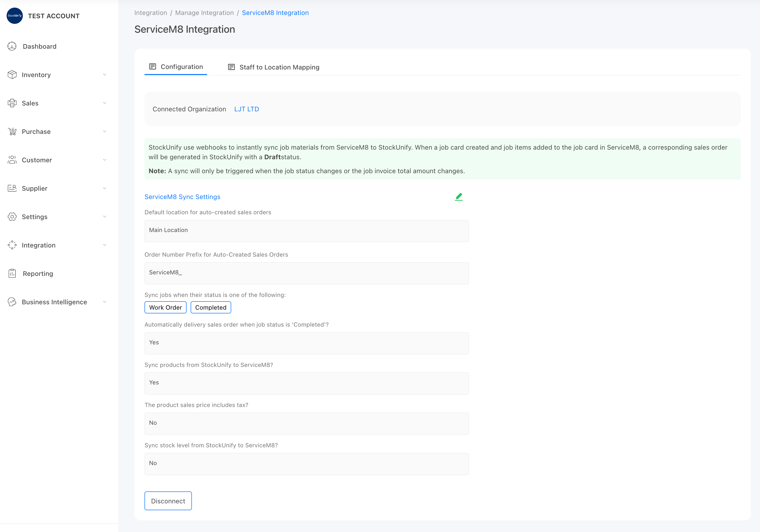The width and height of the screenshot is (760, 532).
Task: Click the auto delivery 'Yes' field
Action: click(x=306, y=343)
